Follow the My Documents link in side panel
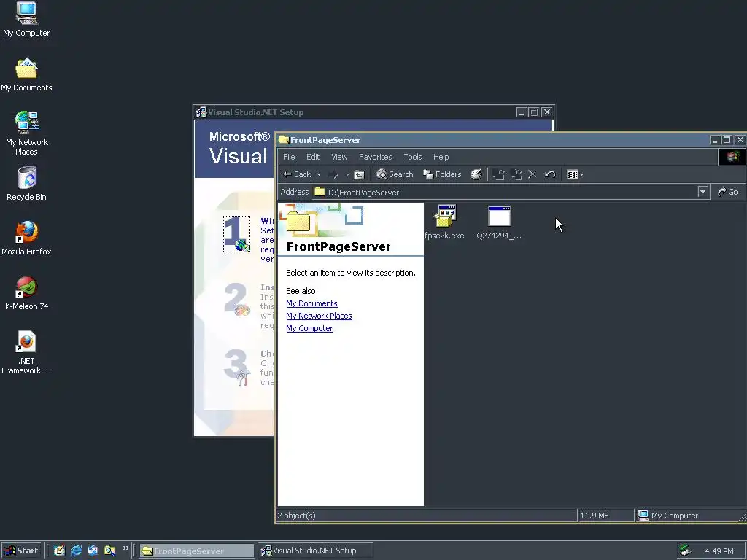 (x=311, y=303)
